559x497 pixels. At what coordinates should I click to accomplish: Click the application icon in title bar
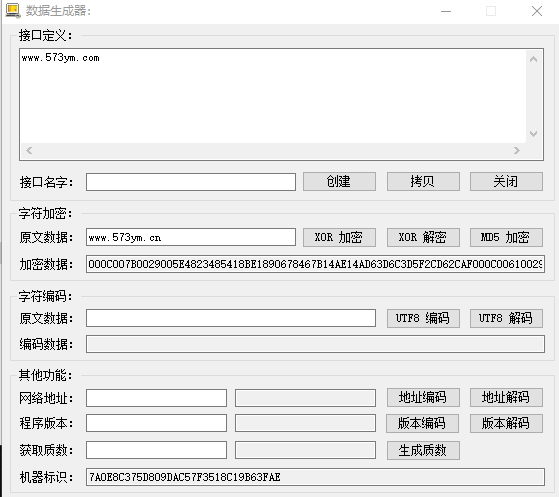[x=13, y=11]
